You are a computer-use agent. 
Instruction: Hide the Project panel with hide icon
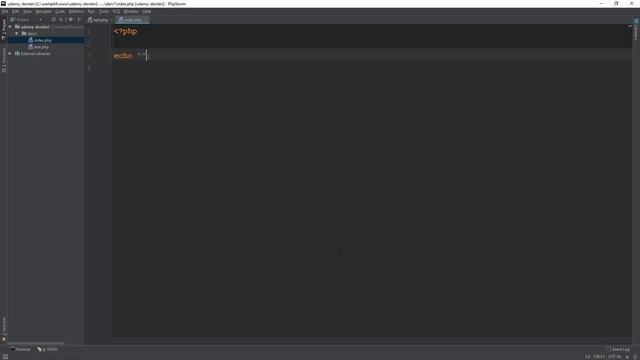point(79,19)
